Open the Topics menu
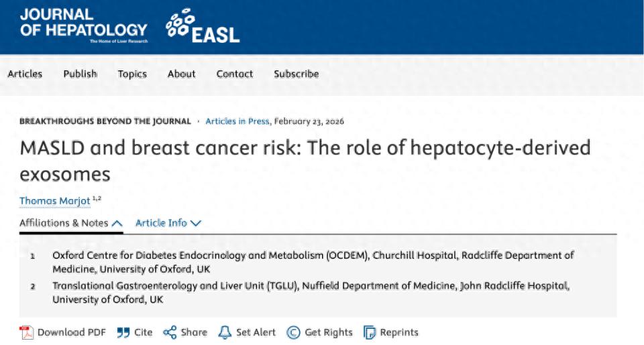 132,74
